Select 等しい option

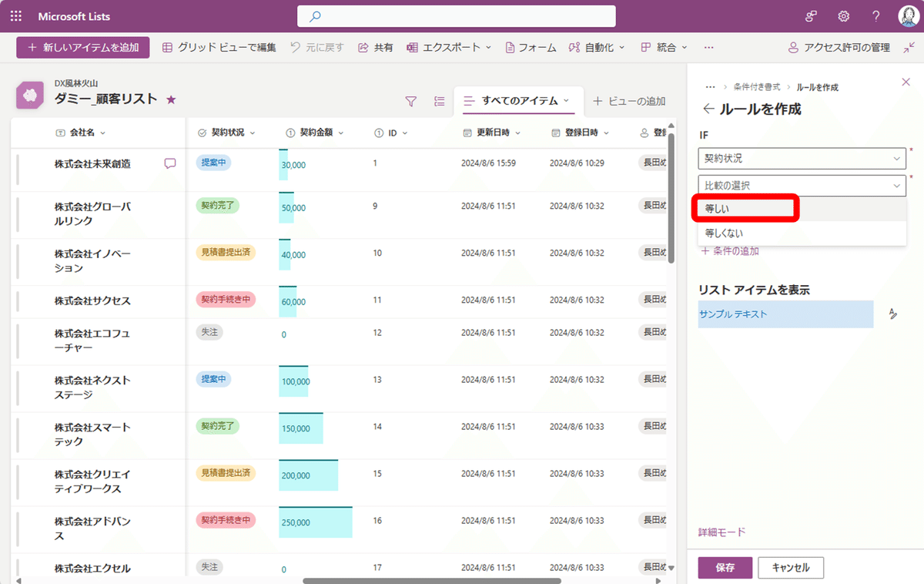[802, 209]
